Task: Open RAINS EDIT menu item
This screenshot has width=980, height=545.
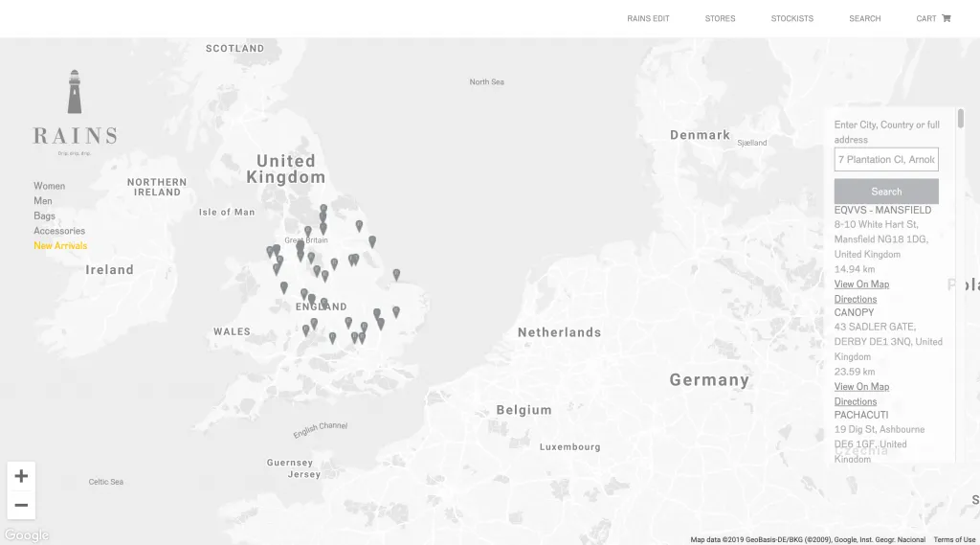Action: (x=648, y=19)
